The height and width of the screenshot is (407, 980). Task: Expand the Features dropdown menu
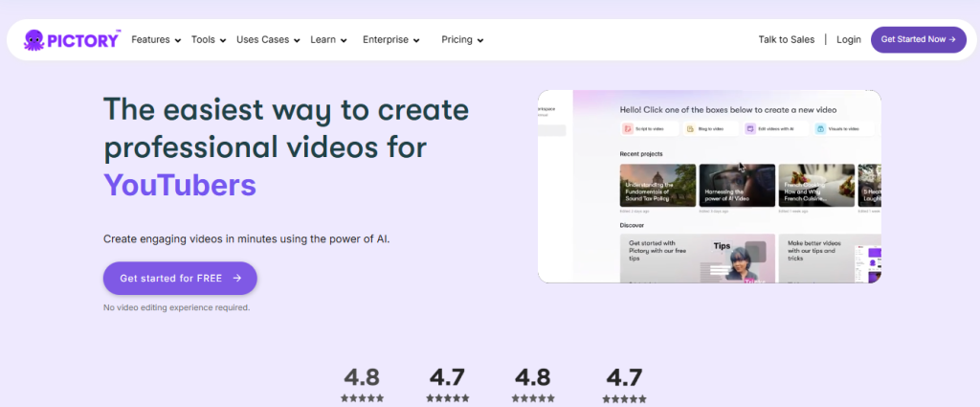(x=156, y=40)
